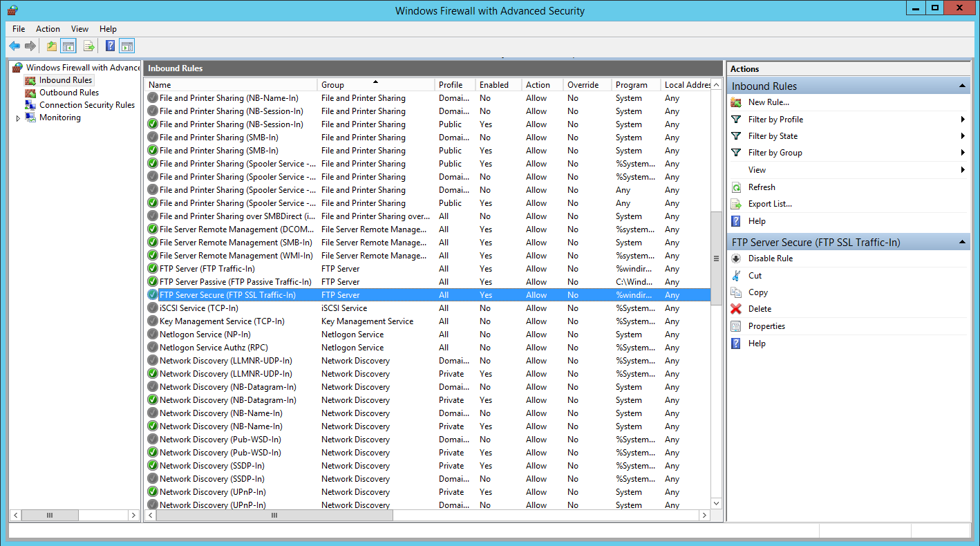Viewport: 980px width, 546px height.
Task: Click New Rule... in the Actions pane
Action: [768, 102]
